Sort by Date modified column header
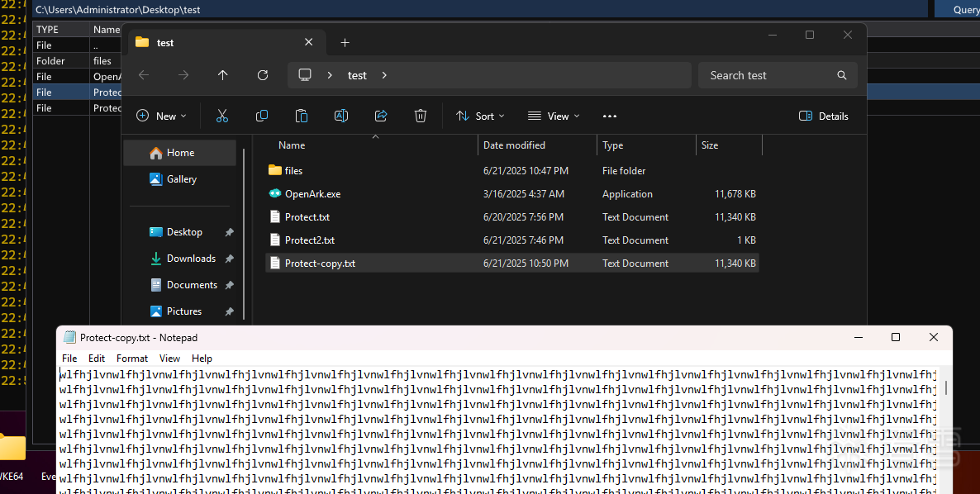Image resolution: width=980 pixels, height=494 pixels. coord(514,145)
